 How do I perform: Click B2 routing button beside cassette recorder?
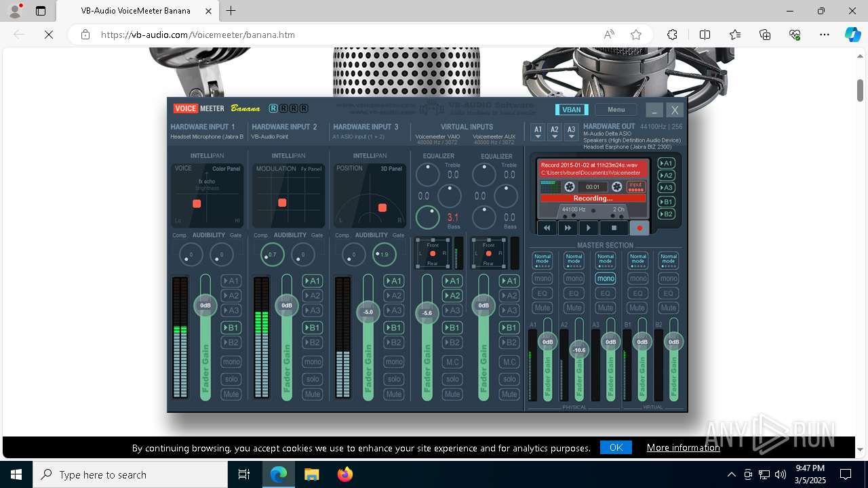click(x=667, y=214)
